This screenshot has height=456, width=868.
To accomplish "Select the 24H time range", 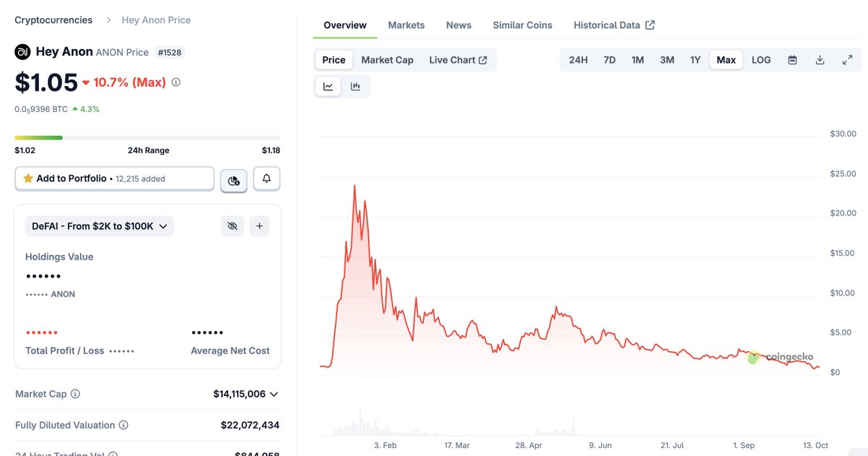I will tap(578, 60).
